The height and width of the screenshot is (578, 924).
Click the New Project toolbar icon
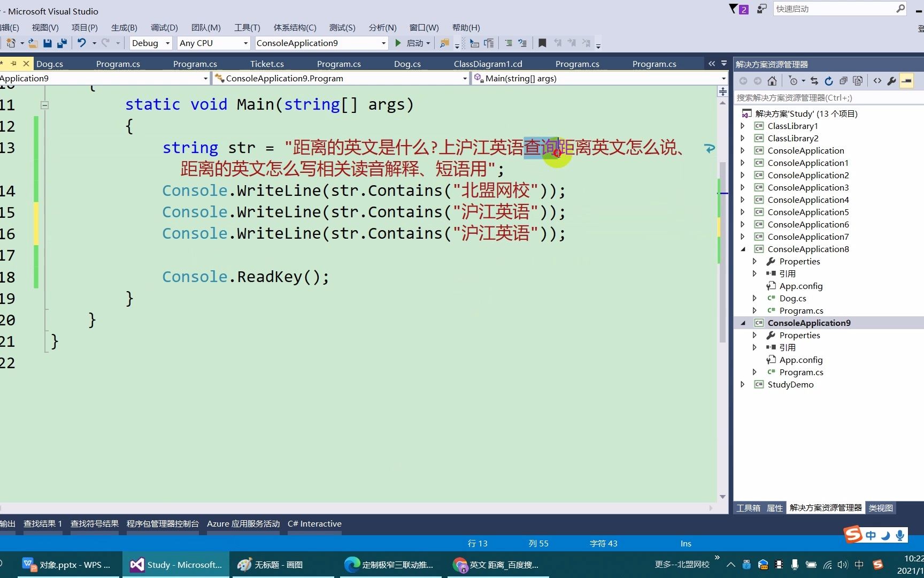click(11, 43)
